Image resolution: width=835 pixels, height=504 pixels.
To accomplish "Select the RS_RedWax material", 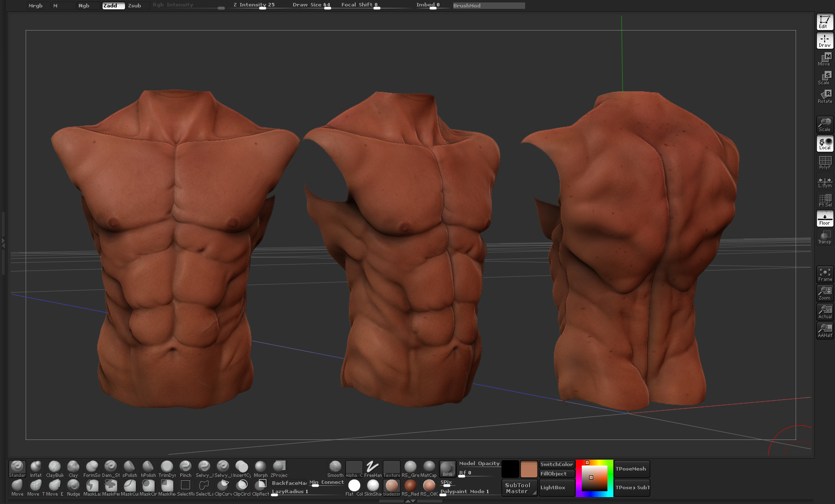I will point(410,487).
